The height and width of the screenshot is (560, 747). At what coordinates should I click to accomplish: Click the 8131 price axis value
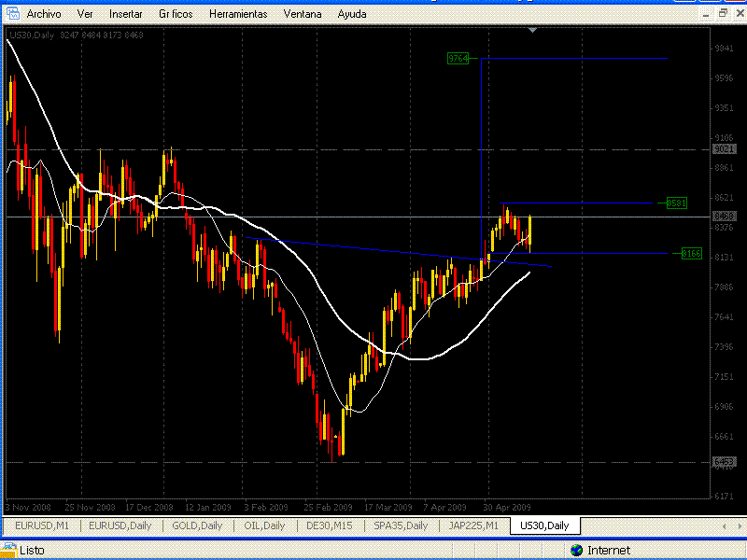pos(725,258)
